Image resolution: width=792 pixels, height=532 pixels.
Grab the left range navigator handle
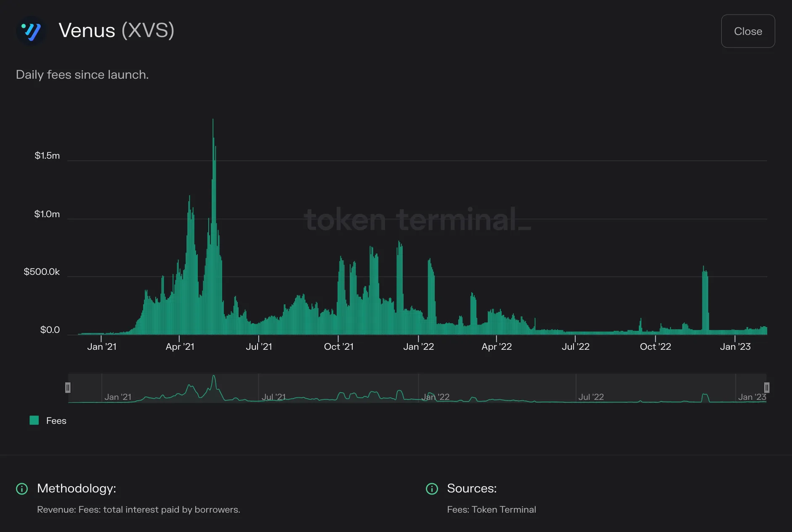pos(68,388)
